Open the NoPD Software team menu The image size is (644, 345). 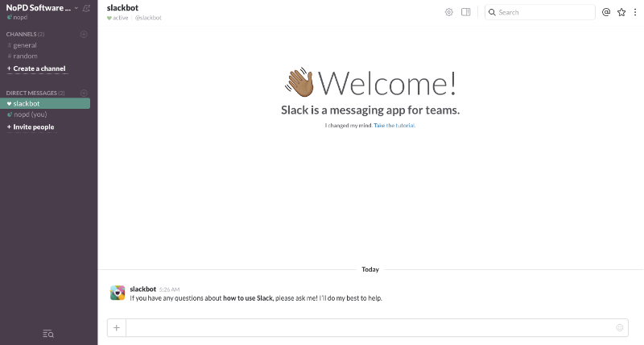pos(42,8)
